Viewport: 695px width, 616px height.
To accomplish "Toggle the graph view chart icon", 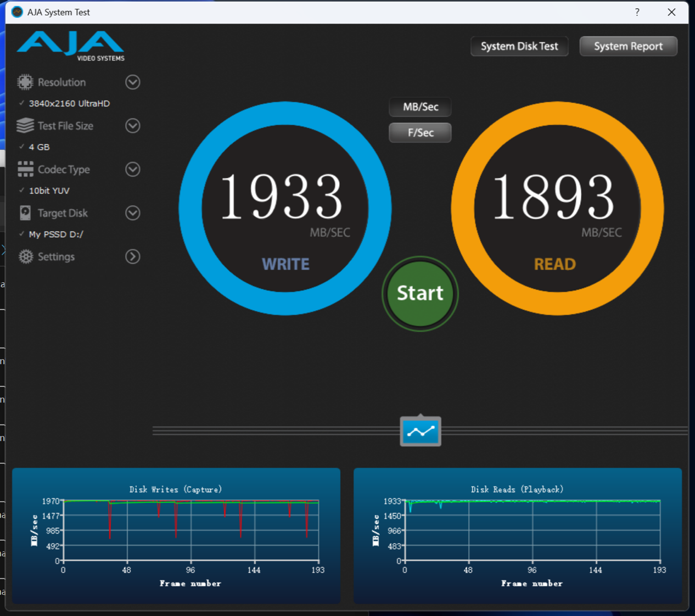I will coord(421,432).
